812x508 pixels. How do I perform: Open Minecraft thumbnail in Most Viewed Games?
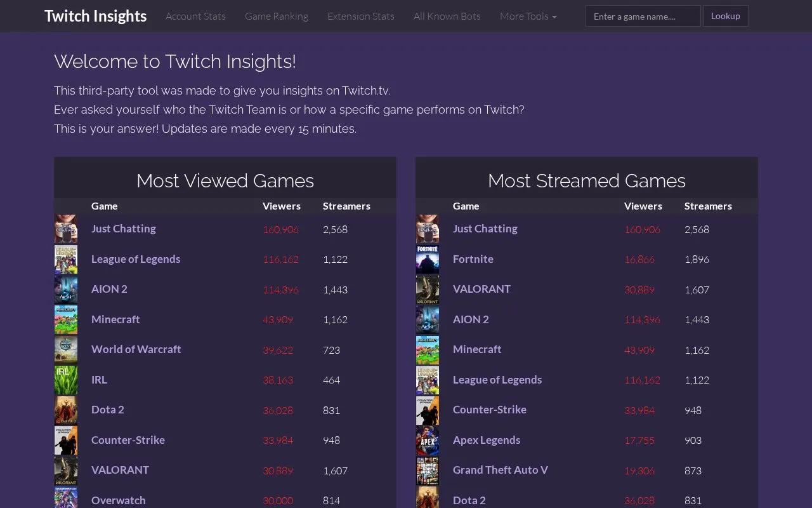[x=66, y=319]
